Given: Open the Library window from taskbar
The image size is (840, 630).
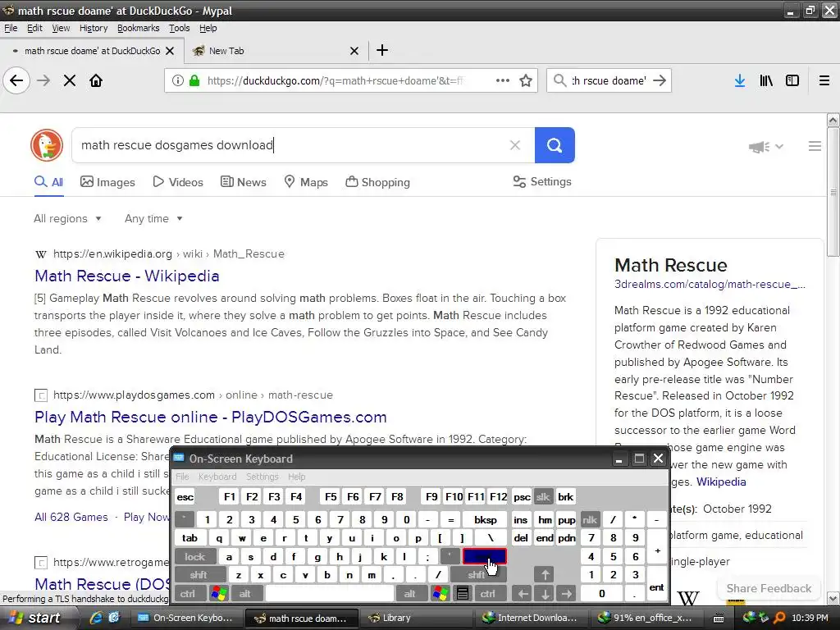Looking at the screenshot, I should (416, 618).
